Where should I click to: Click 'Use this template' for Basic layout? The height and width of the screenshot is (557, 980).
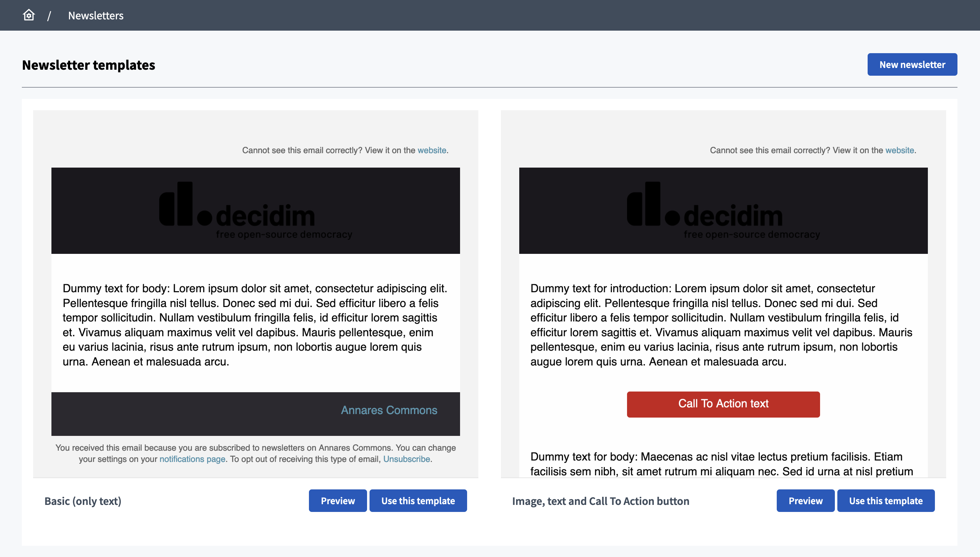pyautogui.click(x=418, y=501)
